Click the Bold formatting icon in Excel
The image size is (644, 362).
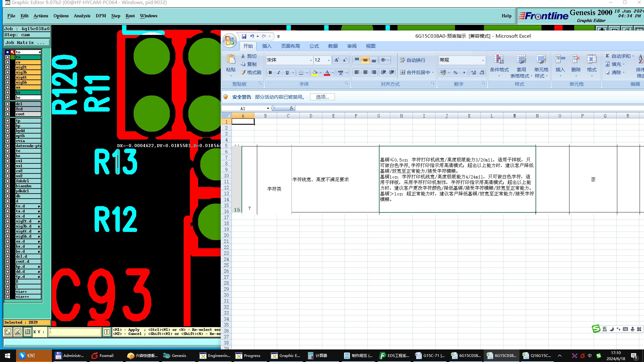(270, 73)
